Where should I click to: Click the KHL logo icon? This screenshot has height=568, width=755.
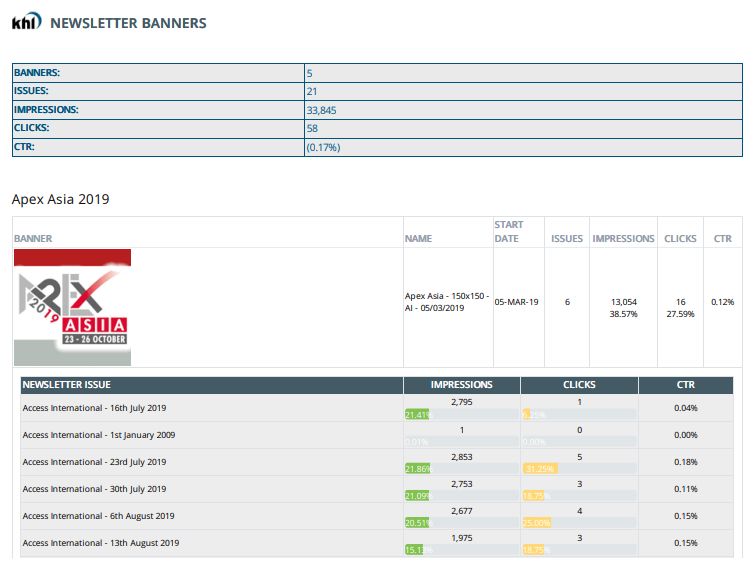[26, 22]
